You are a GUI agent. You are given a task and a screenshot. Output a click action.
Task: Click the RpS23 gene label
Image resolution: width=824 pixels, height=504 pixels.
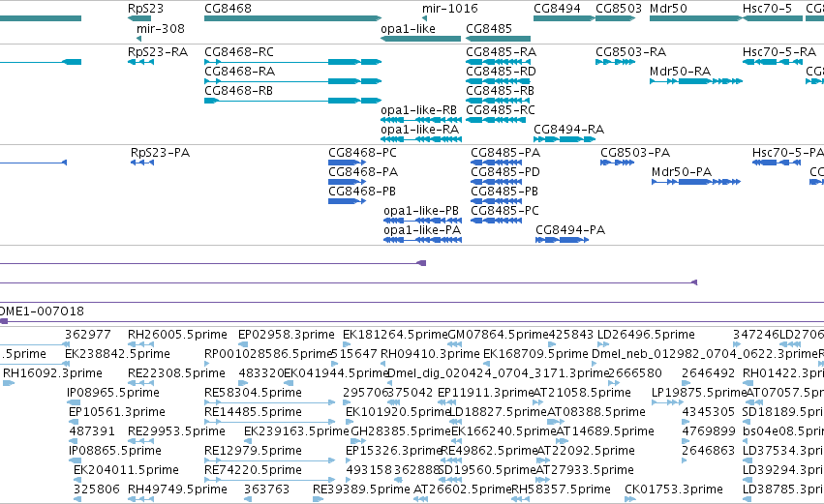[x=145, y=9]
